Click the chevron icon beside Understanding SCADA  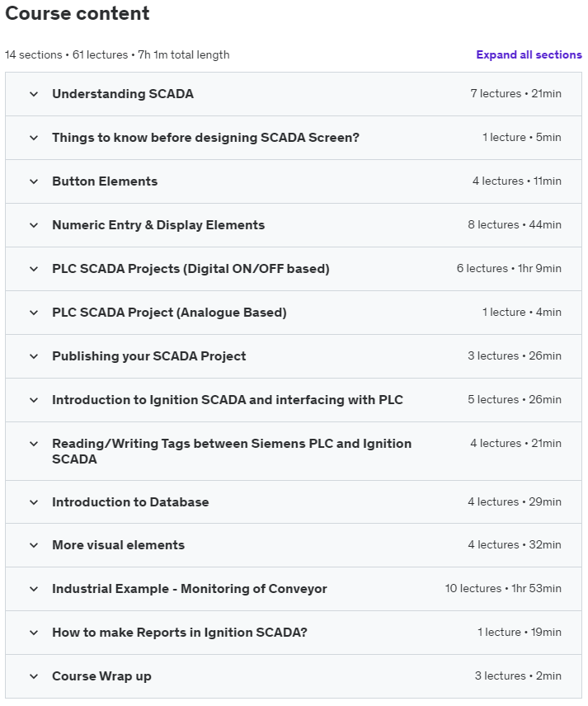[34, 94]
